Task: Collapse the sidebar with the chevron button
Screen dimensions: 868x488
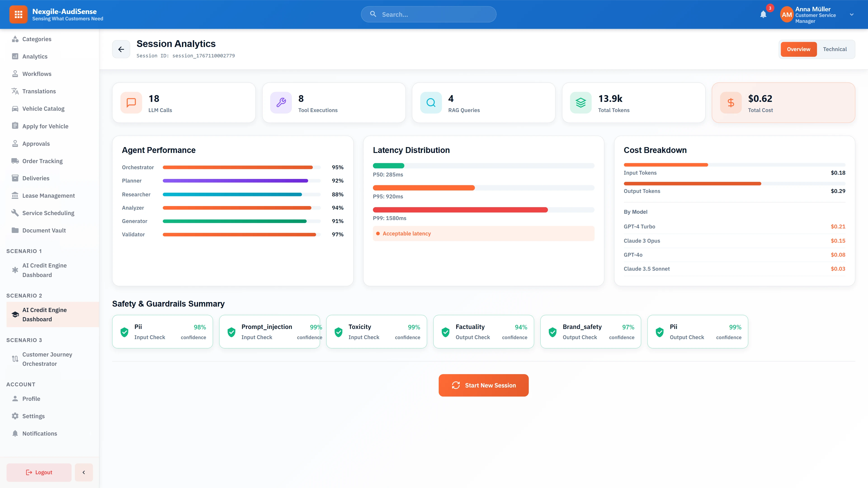Action: [84, 472]
